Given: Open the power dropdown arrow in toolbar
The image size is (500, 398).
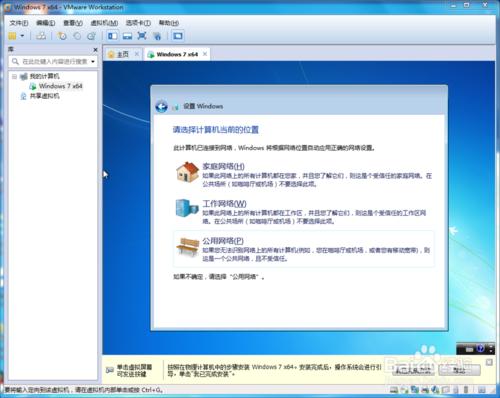Looking at the screenshot, I should pos(22,36).
